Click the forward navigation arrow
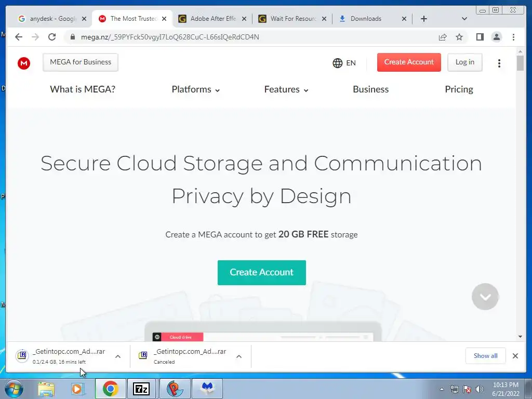532x399 pixels. (35, 37)
